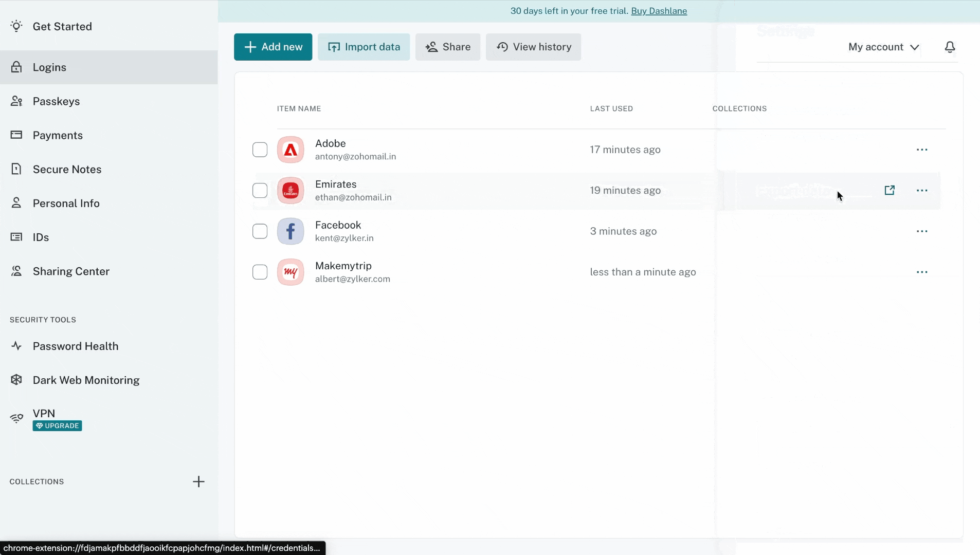Screen dimensions: 980x555
Task: Click the Logins lock icon
Action: pyautogui.click(x=16, y=67)
